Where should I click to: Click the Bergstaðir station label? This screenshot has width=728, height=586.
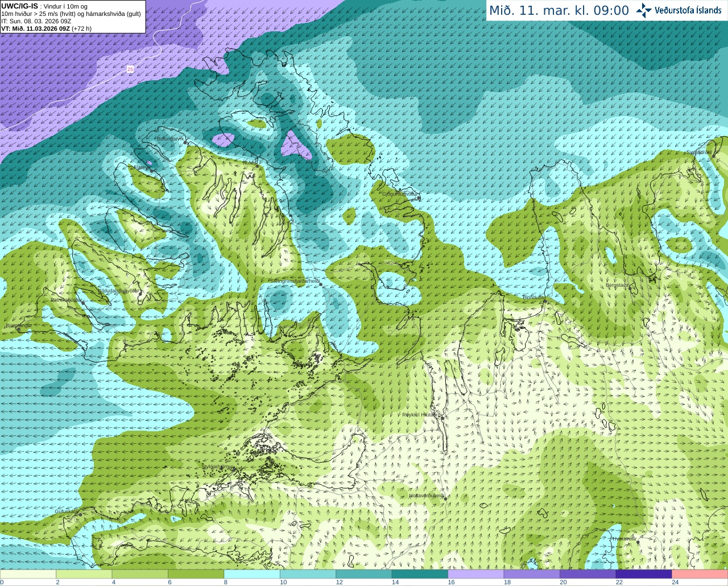pos(617,285)
